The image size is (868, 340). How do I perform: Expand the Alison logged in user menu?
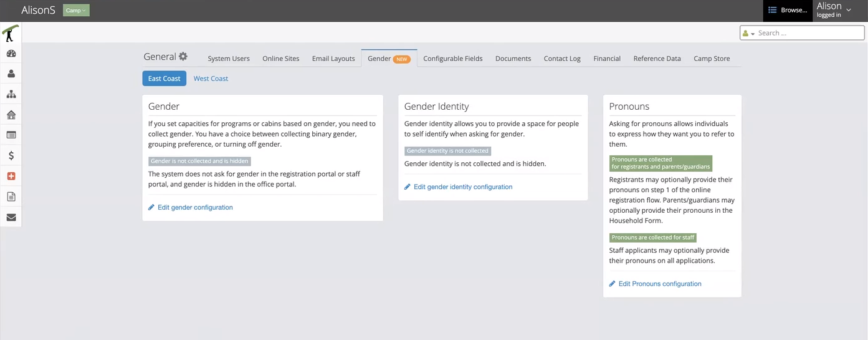[x=834, y=10]
